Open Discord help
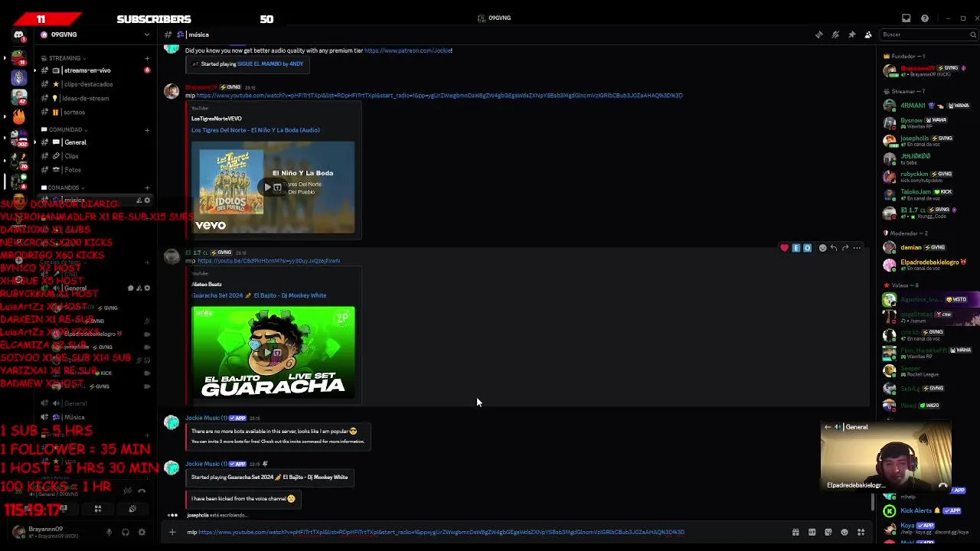 925,18
